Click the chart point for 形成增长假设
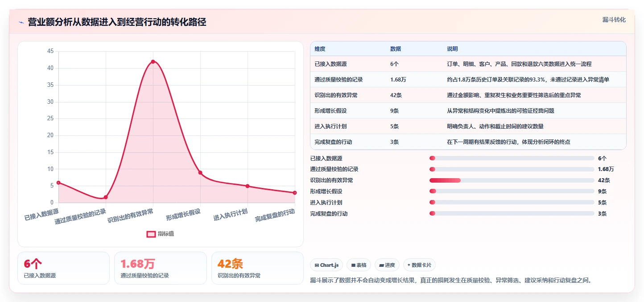 [200, 172]
